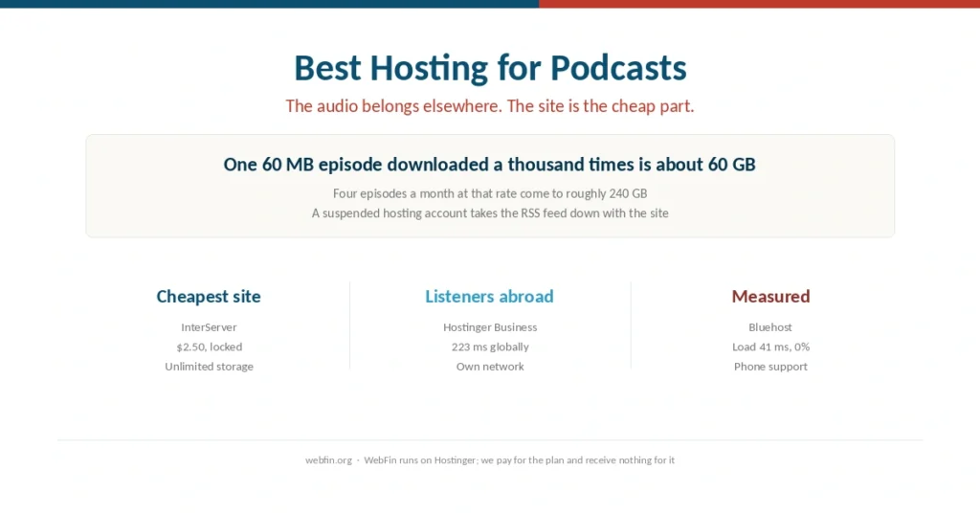
Task: Click the 'Best Hosting for Podcasts' title
Action: (490, 68)
